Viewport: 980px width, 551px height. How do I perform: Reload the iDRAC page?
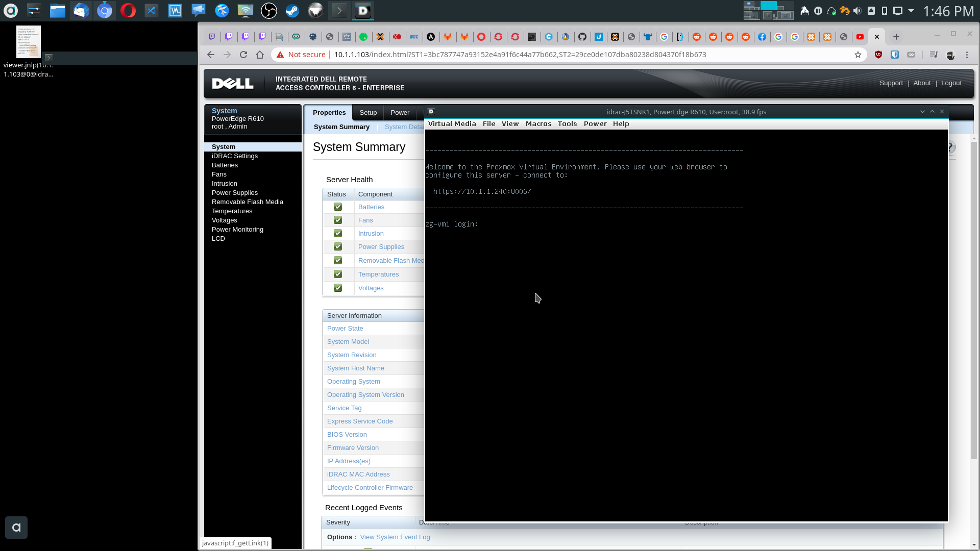click(243, 55)
